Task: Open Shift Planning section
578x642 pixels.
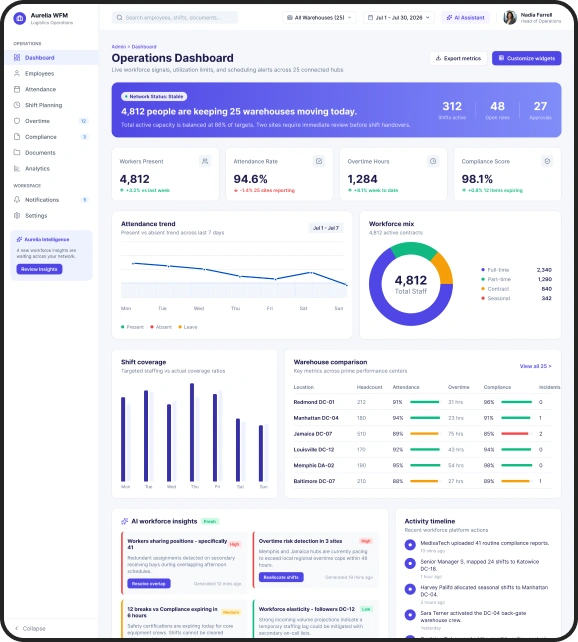Action: 51,105
